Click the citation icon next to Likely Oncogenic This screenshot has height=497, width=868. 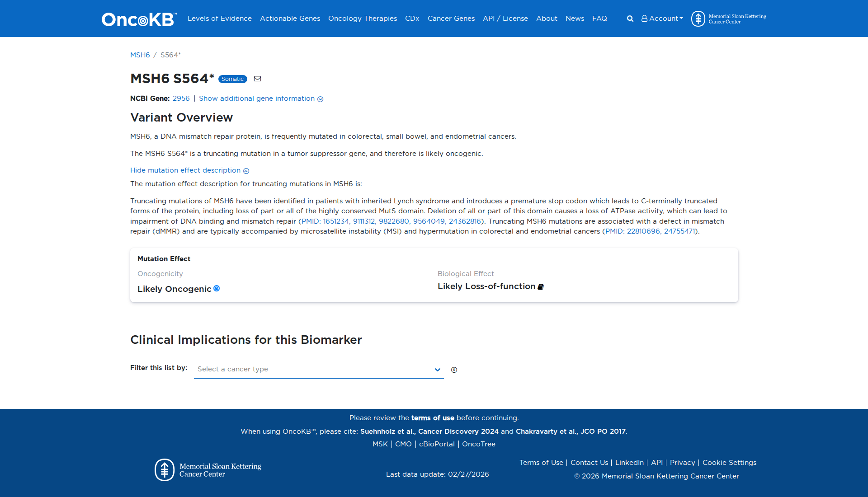pos(217,288)
